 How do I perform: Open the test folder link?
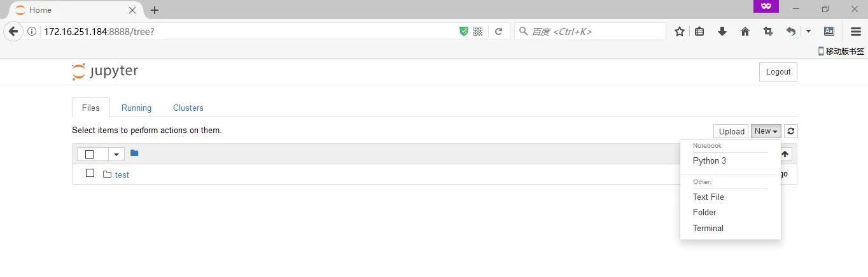(122, 174)
